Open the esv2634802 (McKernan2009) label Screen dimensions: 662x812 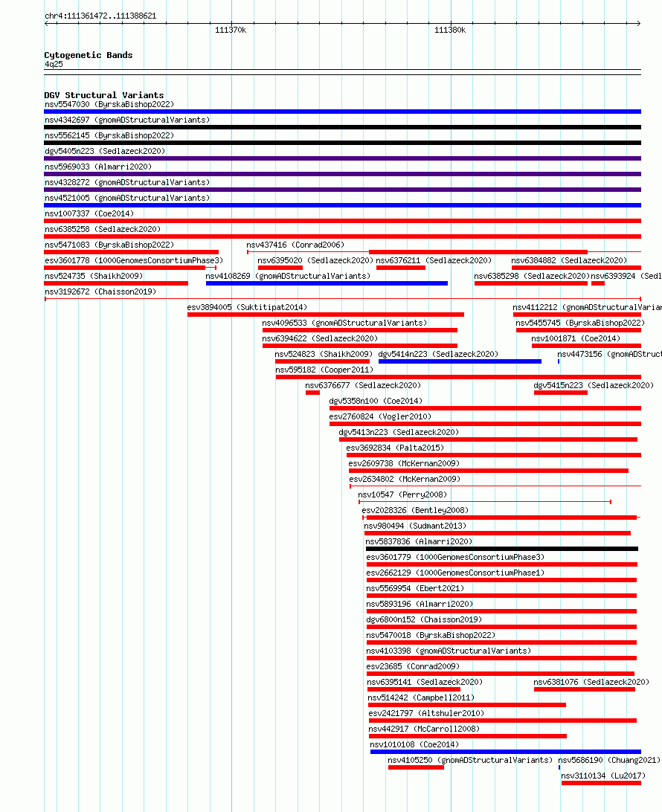coord(405,479)
